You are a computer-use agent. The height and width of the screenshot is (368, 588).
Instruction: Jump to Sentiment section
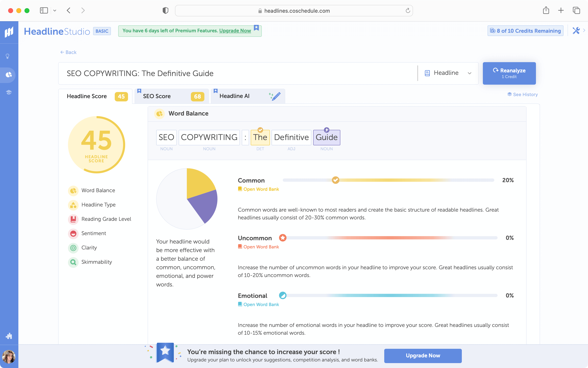87,233
